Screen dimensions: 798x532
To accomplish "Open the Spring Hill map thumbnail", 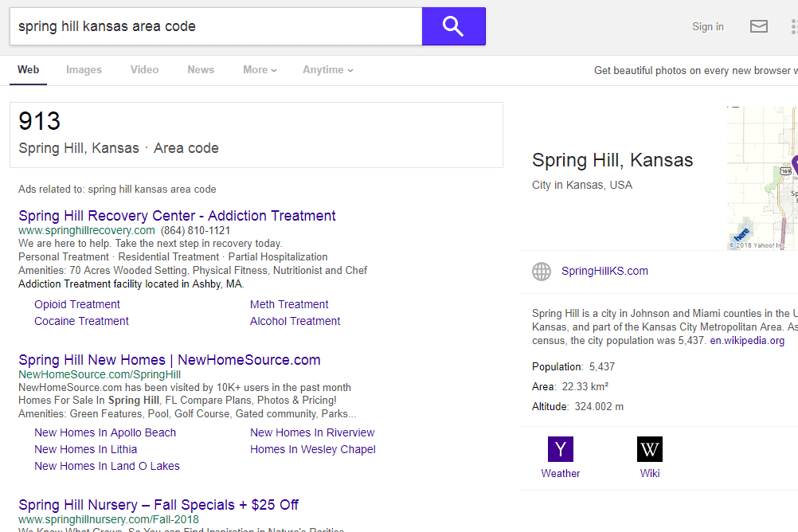I will click(762, 178).
